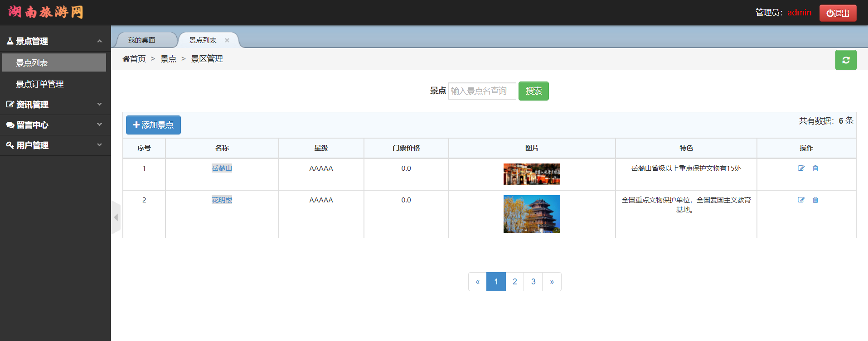Delete the 岳麓山 row using trash icon
868x341 pixels.
click(x=815, y=168)
